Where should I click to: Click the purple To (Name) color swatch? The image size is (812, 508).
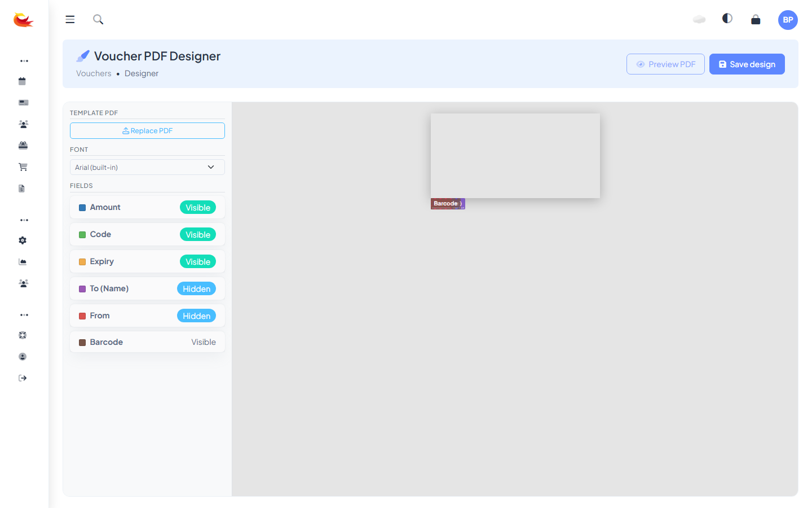82,289
